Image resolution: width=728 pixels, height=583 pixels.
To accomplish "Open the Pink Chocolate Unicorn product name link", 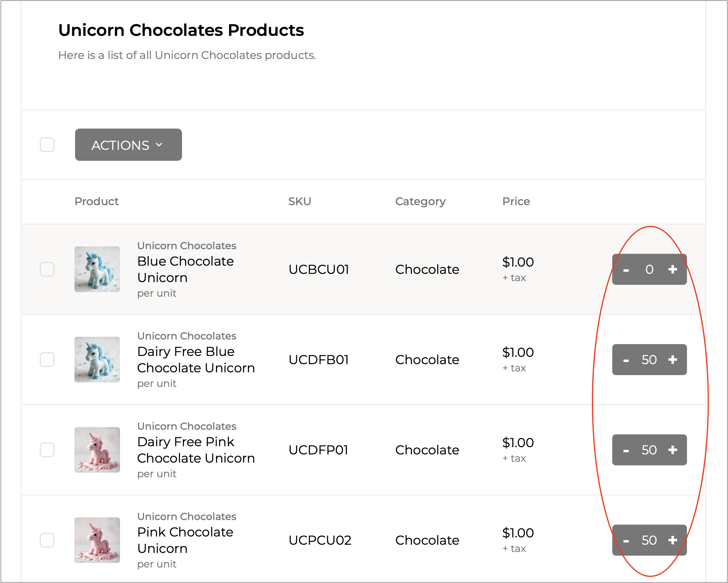I will [185, 540].
